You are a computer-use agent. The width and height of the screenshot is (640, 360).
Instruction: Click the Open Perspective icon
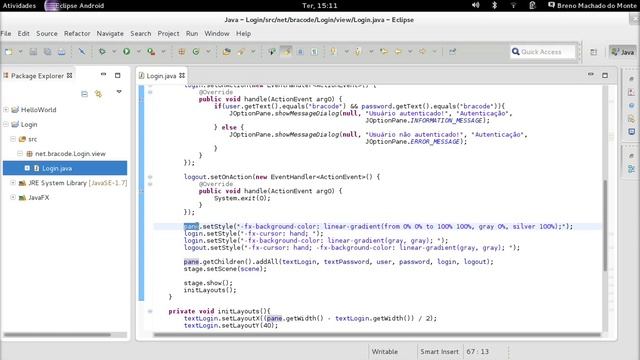[x=593, y=52]
